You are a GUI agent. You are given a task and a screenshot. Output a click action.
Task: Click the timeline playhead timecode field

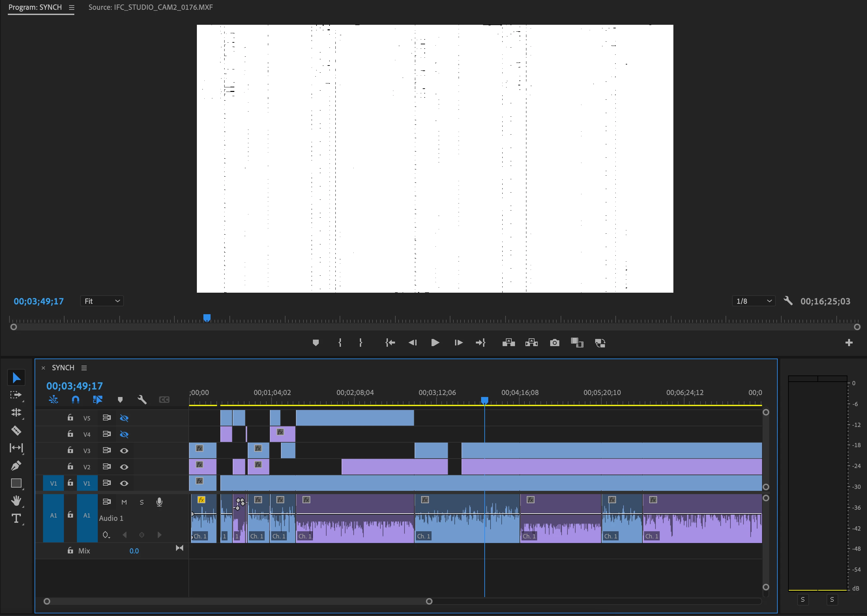pyautogui.click(x=74, y=386)
